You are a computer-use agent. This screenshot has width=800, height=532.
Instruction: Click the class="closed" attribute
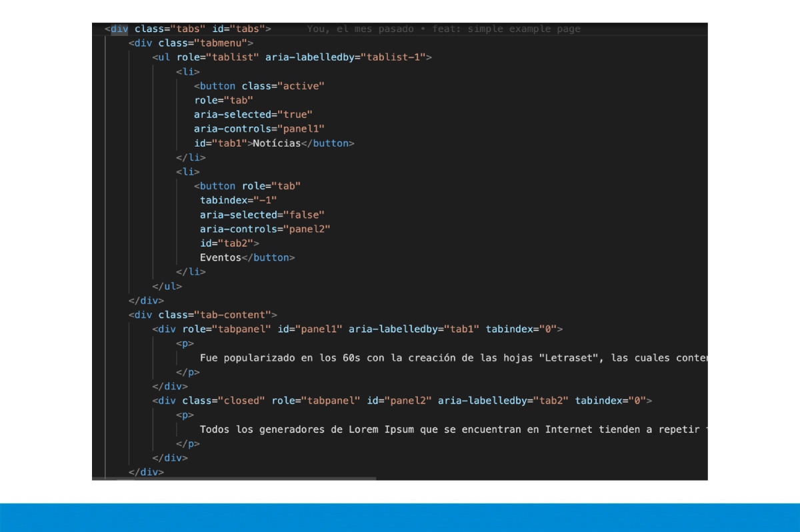[x=223, y=401]
